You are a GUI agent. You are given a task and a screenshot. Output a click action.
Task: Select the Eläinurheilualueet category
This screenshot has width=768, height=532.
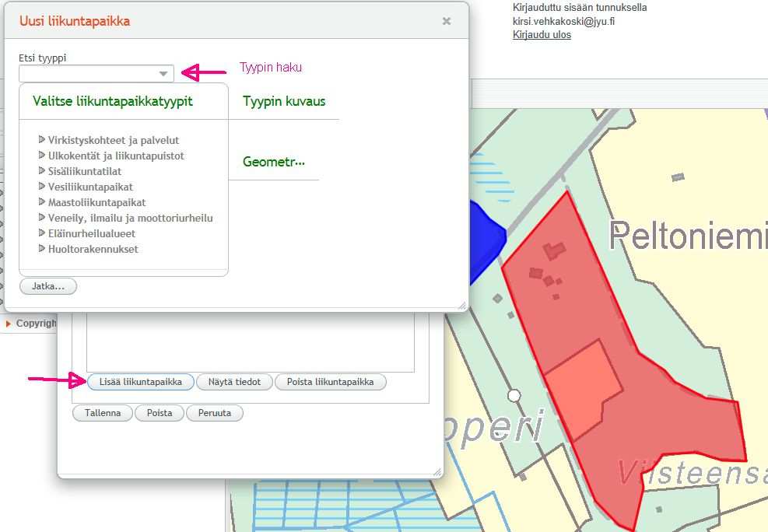(92, 233)
